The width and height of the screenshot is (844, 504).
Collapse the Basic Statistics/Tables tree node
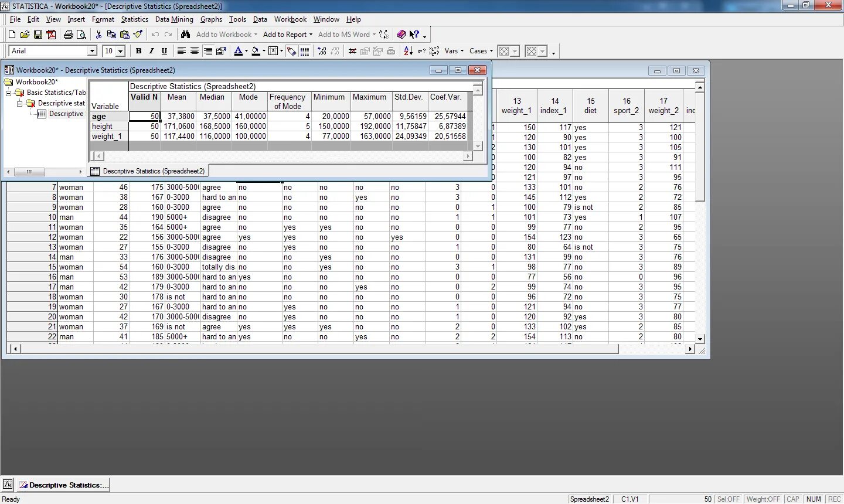(x=9, y=93)
